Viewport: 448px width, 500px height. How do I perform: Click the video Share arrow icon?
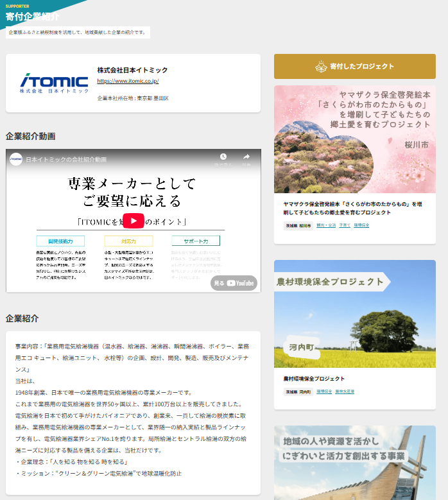point(246,157)
